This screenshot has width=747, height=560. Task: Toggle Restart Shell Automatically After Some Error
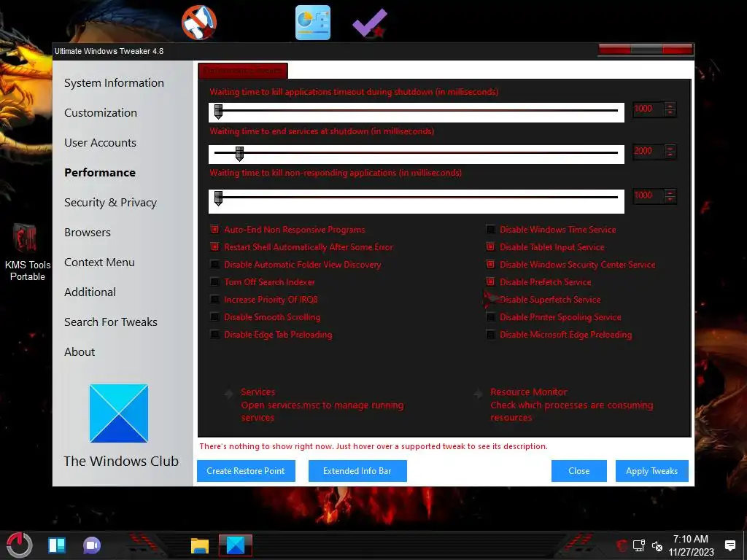click(x=215, y=246)
